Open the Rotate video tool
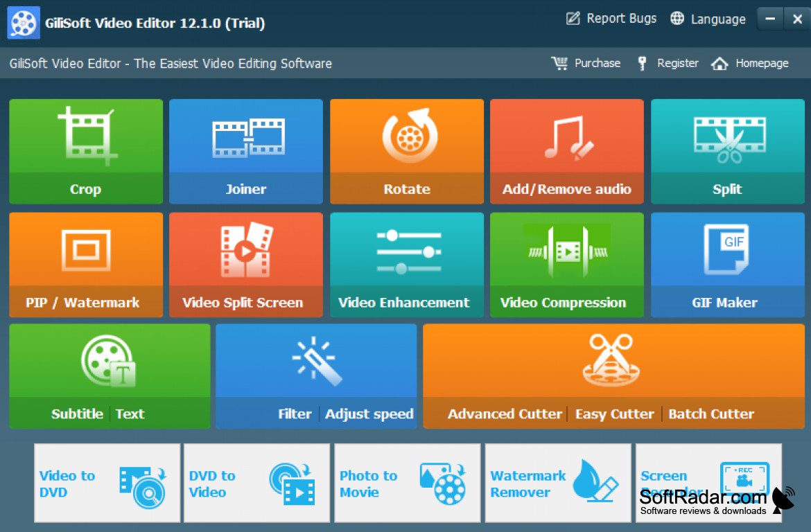The width and height of the screenshot is (811, 532). pos(407,152)
